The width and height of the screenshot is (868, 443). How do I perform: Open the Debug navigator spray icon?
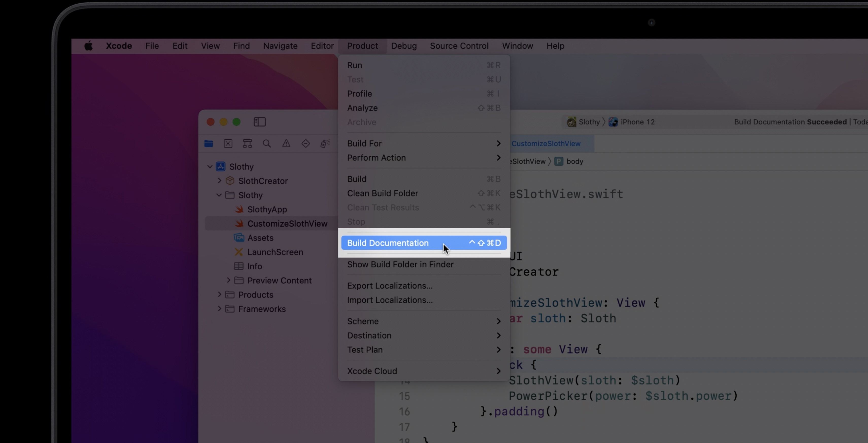click(325, 144)
